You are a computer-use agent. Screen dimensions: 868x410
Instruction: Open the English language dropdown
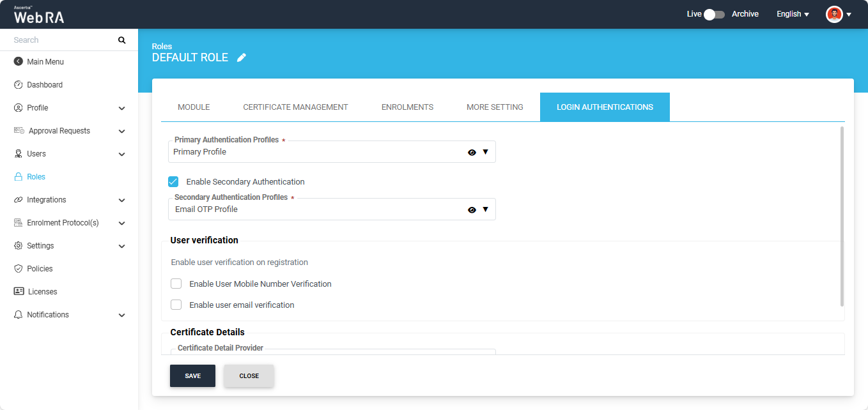click(793, 14)
